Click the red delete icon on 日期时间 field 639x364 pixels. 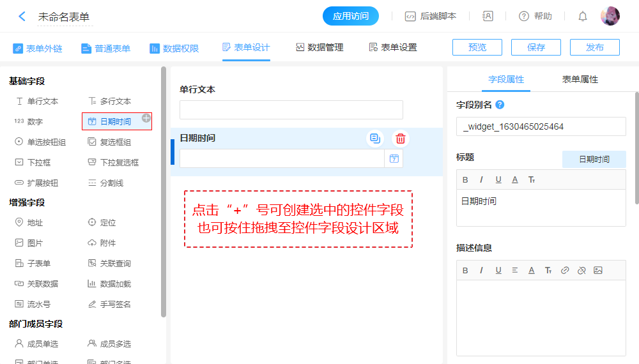coord(400,139)
